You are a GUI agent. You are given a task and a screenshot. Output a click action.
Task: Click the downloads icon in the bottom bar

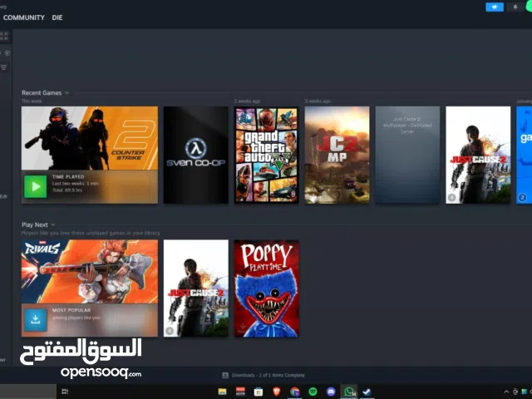[x=225, y=376]
